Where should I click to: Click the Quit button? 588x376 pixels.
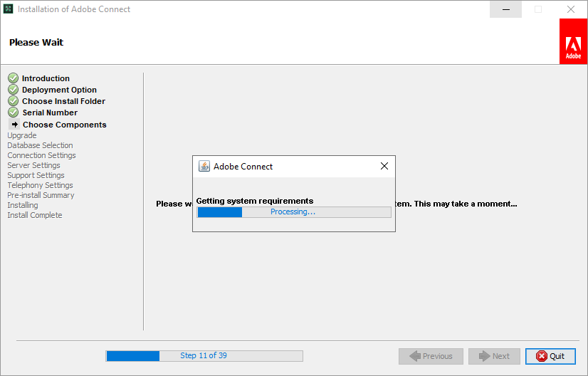[550, 356]
